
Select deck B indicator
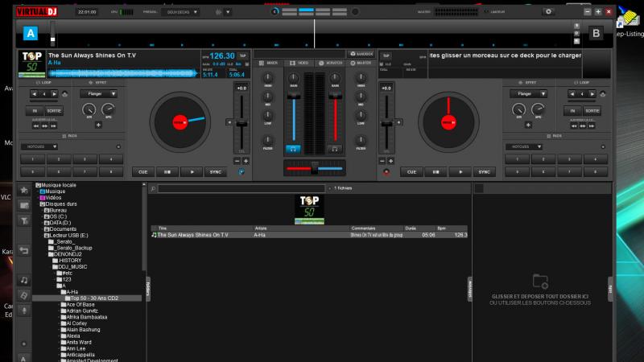[x=596, y=33]
